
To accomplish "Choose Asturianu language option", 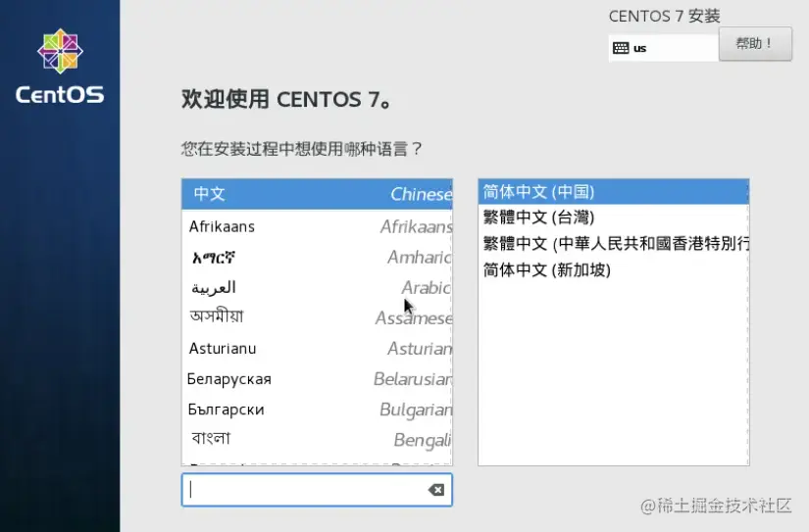I will [x=317, y=349].
